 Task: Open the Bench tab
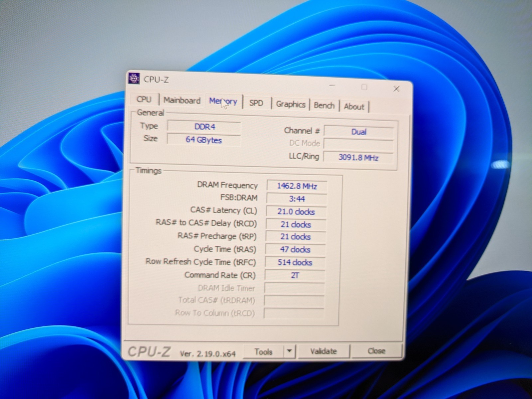(324, 105)
